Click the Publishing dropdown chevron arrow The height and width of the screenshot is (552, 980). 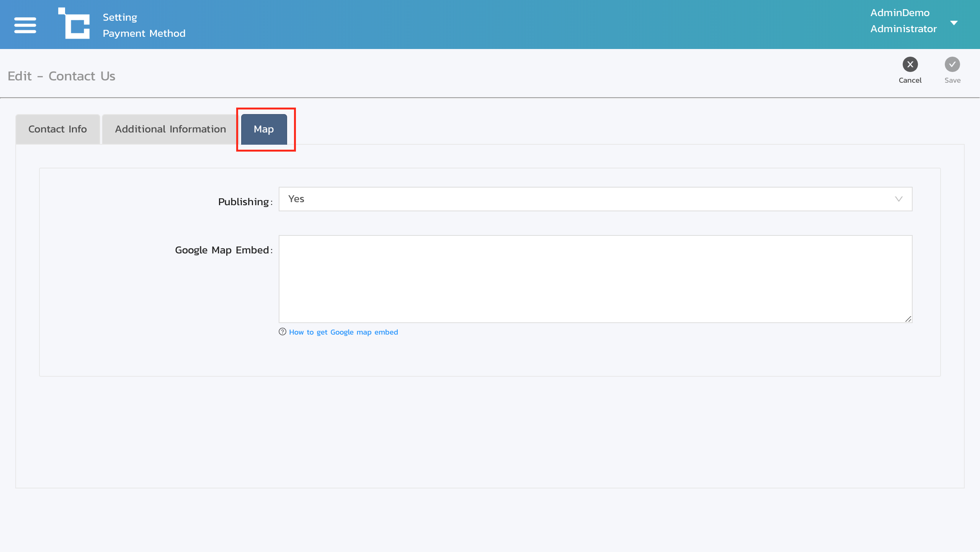pyautogui.click(x=898, y=199)
